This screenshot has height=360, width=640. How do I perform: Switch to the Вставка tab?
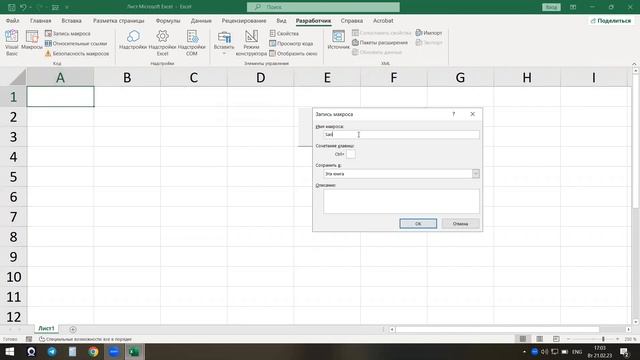[71, 20]
